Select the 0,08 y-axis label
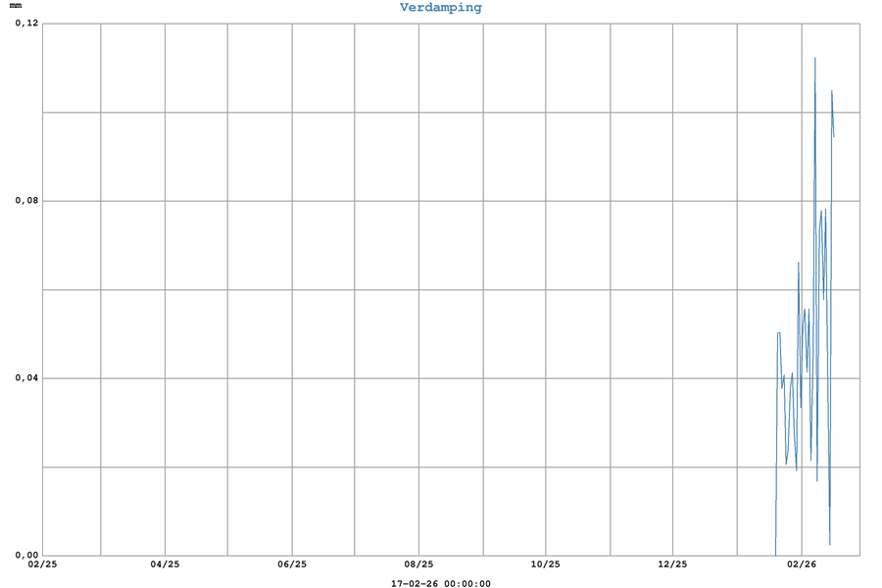The image size is (882, 588). [24, 201]
